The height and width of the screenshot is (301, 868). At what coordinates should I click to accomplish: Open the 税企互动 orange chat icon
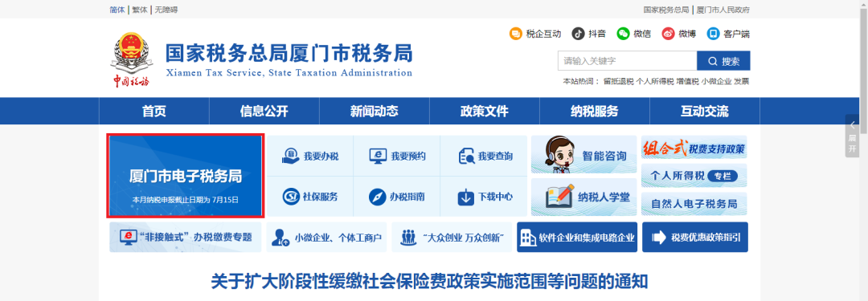click(515, 34)
